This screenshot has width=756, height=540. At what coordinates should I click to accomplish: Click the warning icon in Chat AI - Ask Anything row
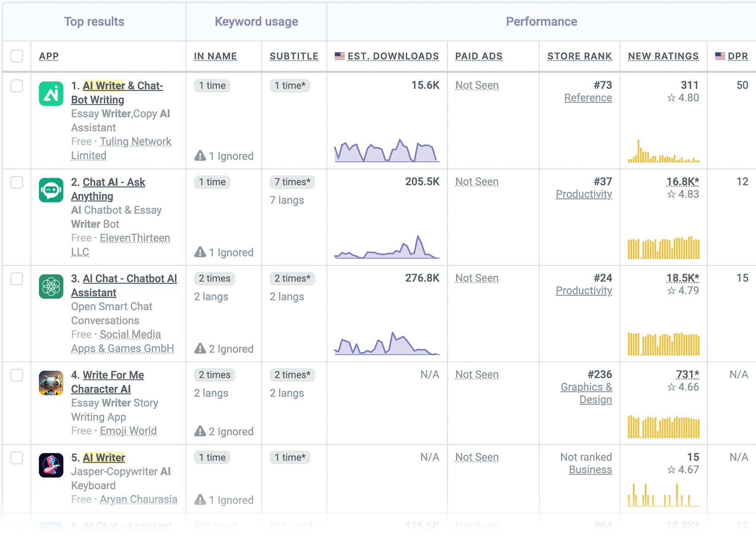(x=200, y=252)
